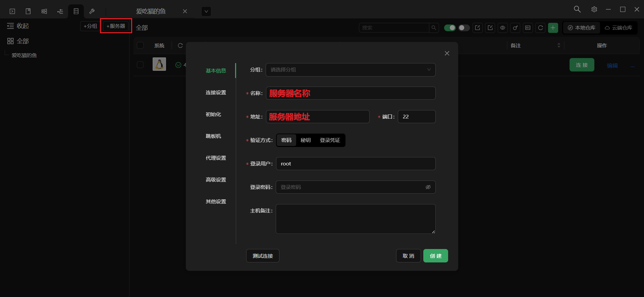Click the wrench tools icon

click(92, 11)
